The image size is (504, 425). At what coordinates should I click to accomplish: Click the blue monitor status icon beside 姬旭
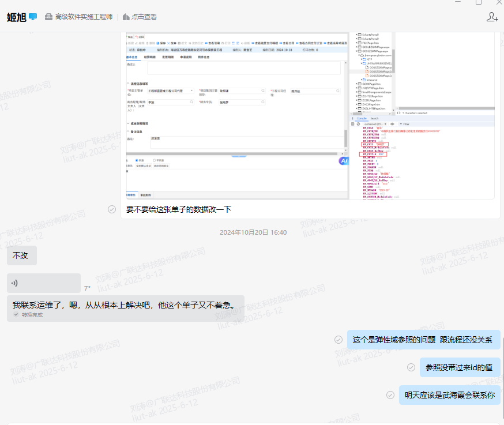click(33, 17)
